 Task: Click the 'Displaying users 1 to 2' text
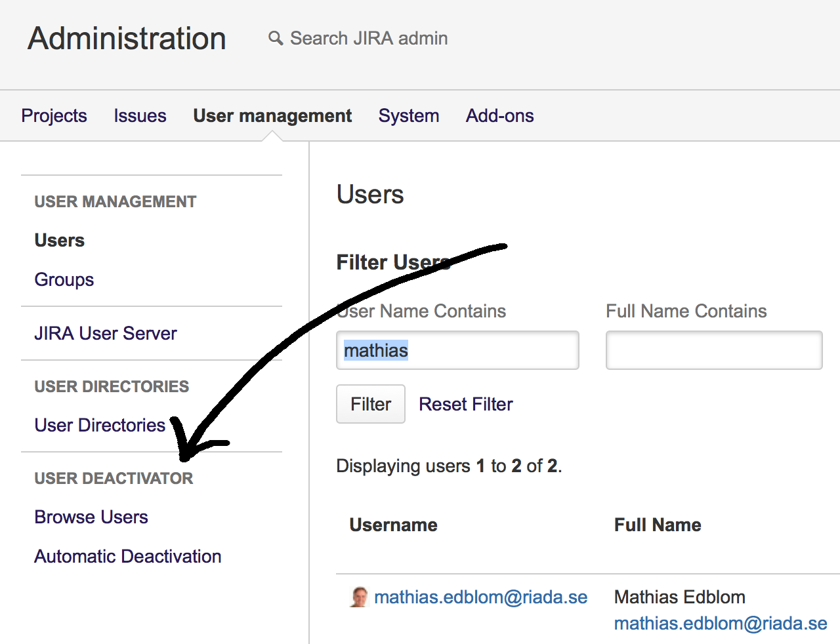450,466
